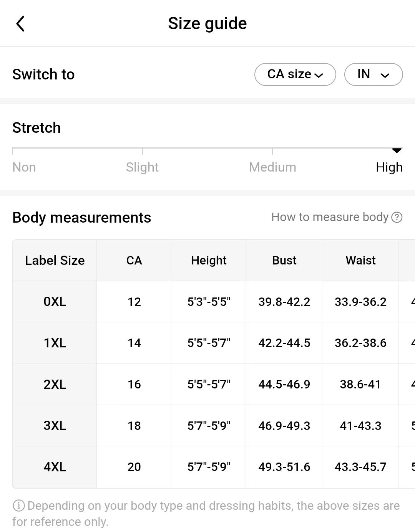Tap the question mark help icon
415x532 pixels.
[x=397, y=217]
